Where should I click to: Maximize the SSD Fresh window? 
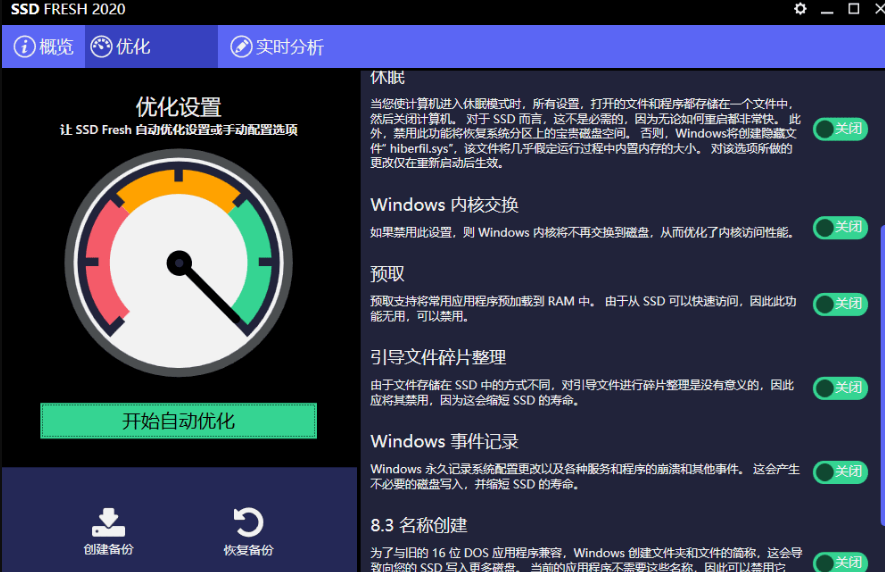[x=853, y=9]
